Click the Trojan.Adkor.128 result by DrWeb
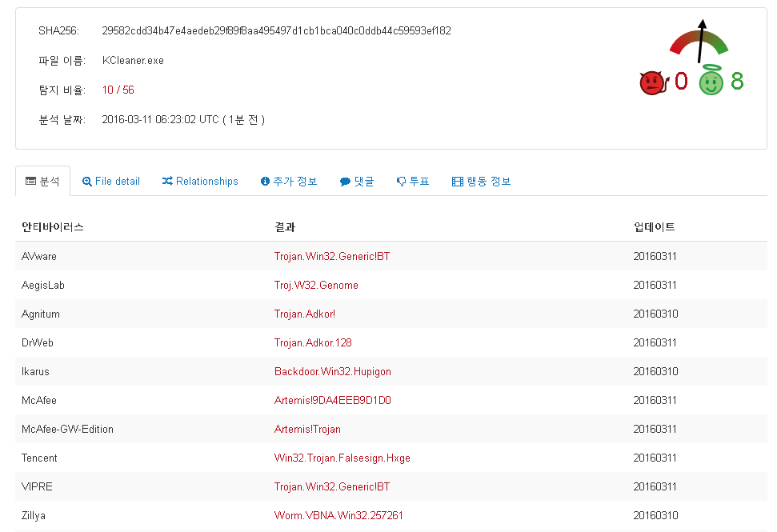The width and height of the screenshot is (777, 532). tap(313, 342)
